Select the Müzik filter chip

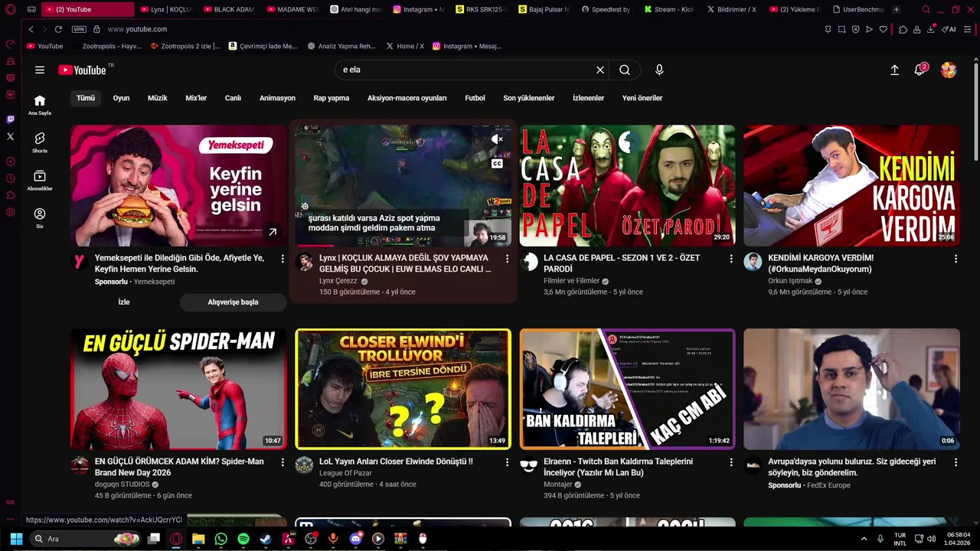157,98
